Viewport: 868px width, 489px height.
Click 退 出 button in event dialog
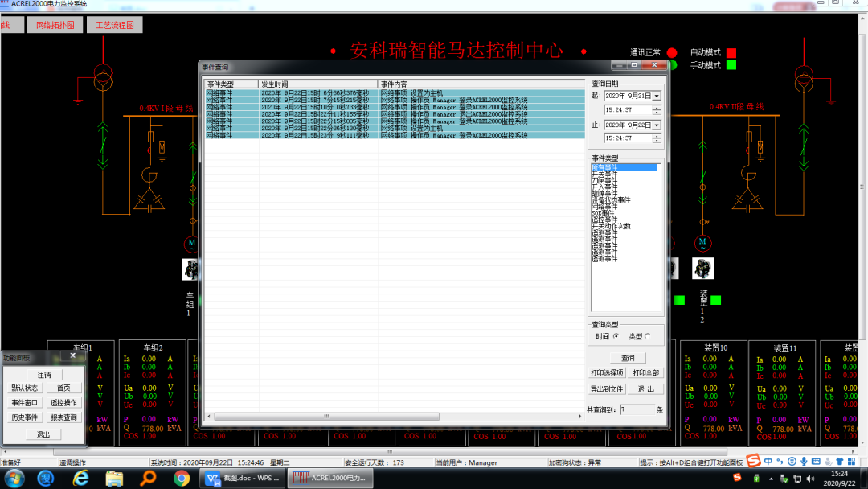(x=645, y=389)
